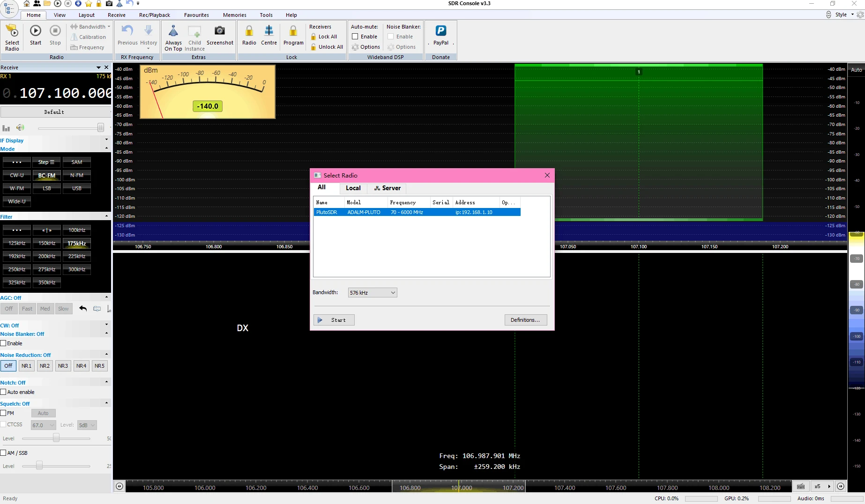Open the PayPal donate icon
The image size is (865, 504).
[x=440, y=31]
